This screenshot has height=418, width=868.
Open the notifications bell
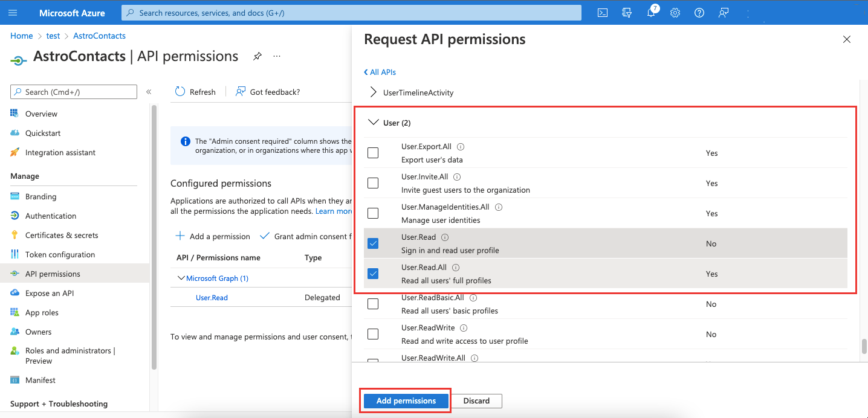pos(652,12)
